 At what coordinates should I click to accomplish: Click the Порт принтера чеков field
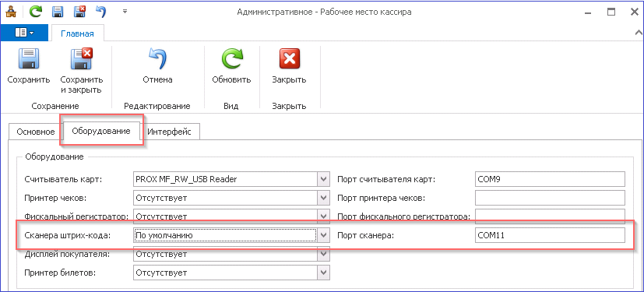coord(550,198)
